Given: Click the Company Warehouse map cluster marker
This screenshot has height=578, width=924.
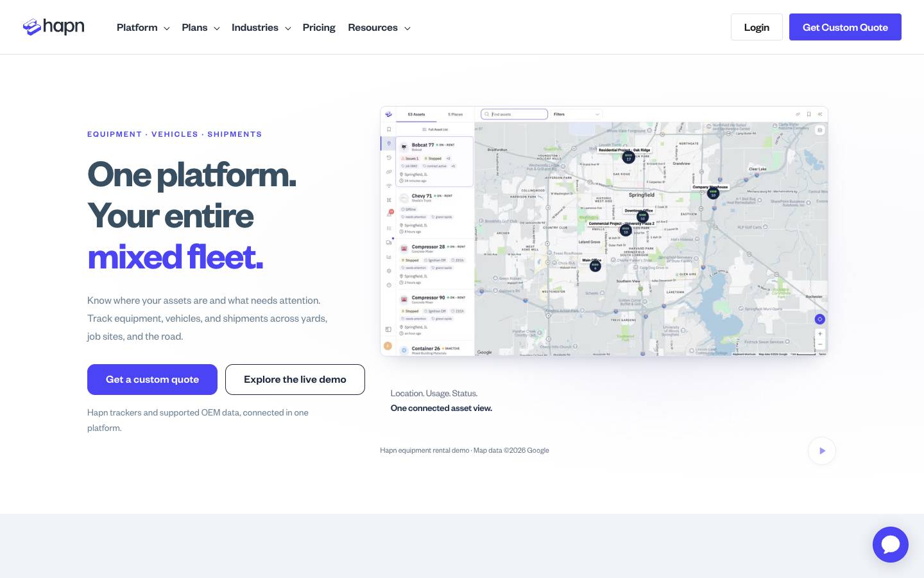Looking at the screenshot, I should 713,193.
